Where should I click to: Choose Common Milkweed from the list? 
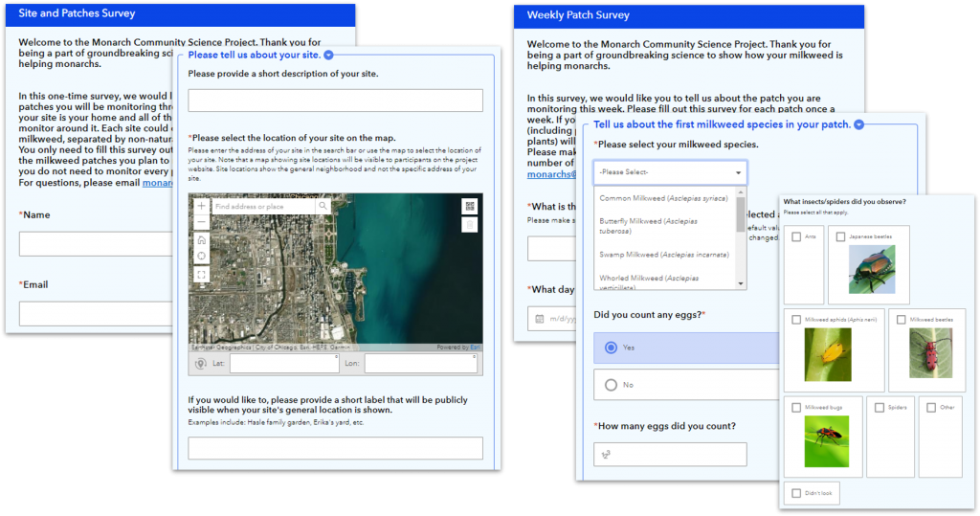pyautogui.click(x=664, y=198)
